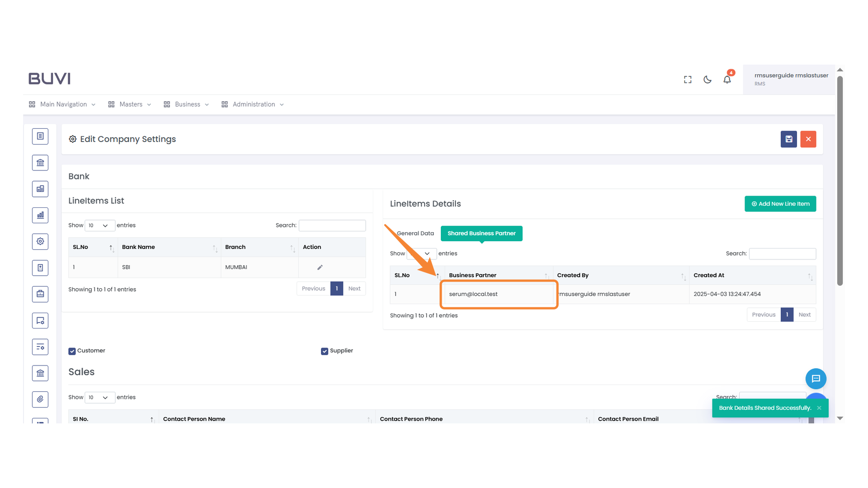
Task: Click Next in LineItems List pagination
Action: [x=354, y=289]
